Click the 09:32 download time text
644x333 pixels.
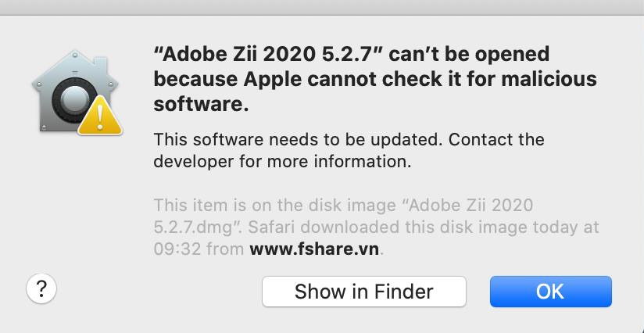click(x=174, y=251)
